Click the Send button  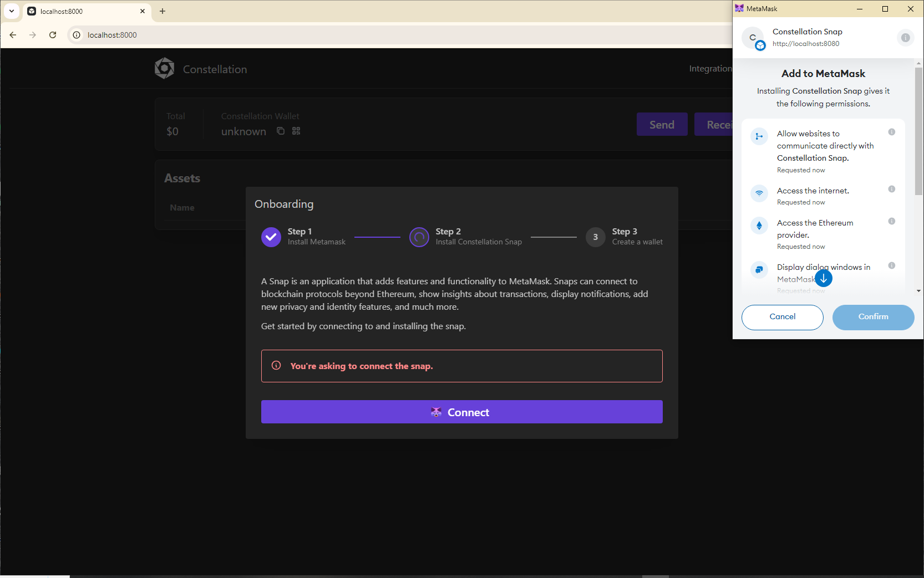tap(662, 125)
